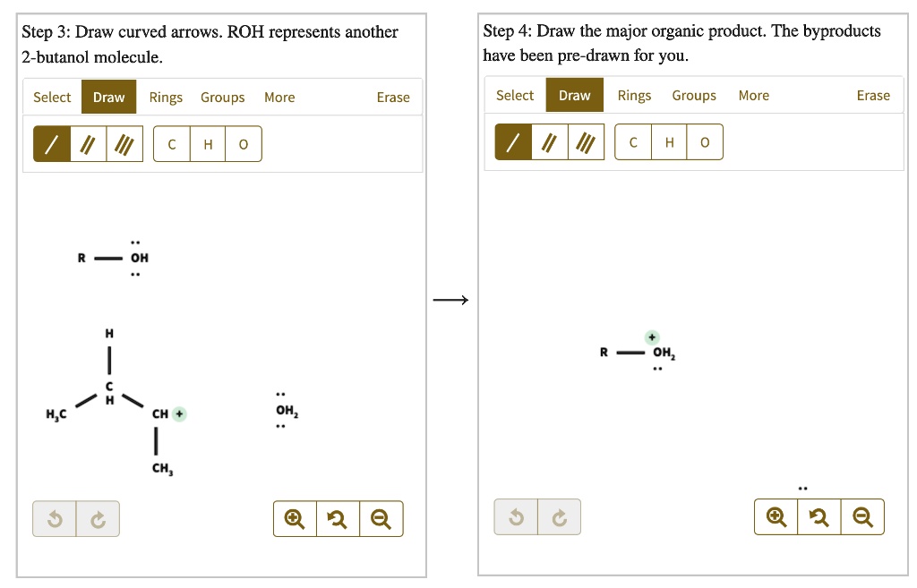Redo an action in the Step 4 panel
917x588 pixels.
click(559, 516)
